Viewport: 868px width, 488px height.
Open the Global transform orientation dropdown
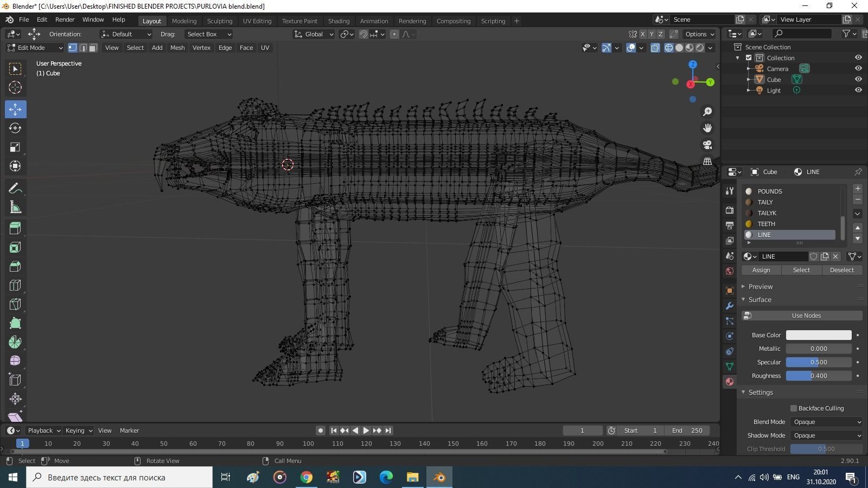point(314,34)
